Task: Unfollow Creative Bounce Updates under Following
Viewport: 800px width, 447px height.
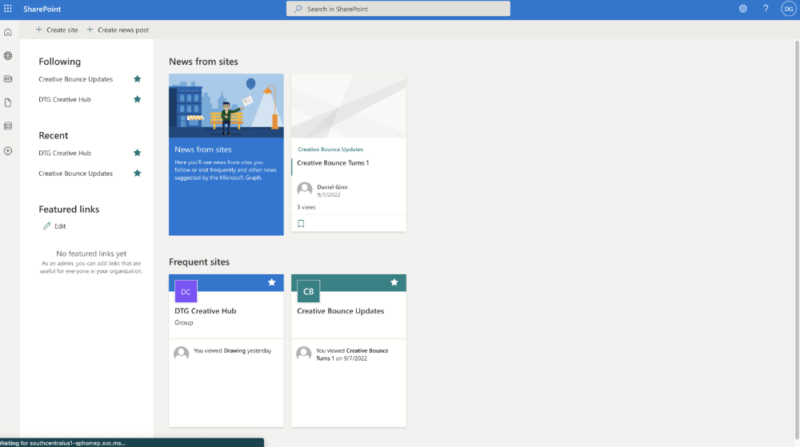Action: pyautogui.click(x=137, y=79)
